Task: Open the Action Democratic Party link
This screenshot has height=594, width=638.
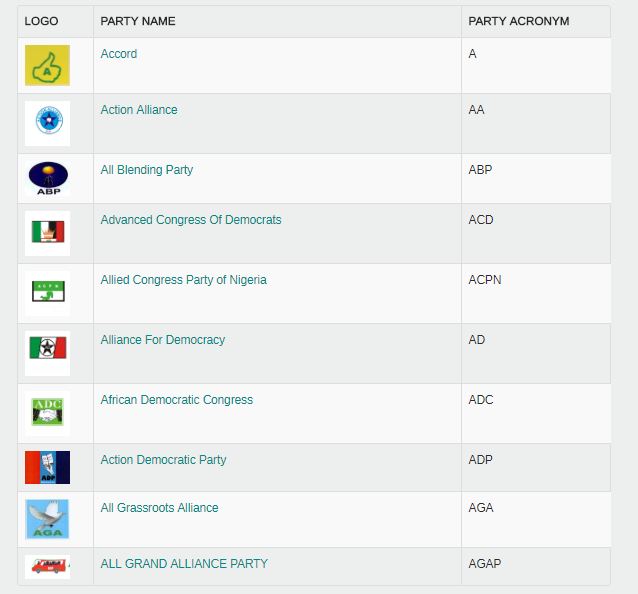Action: point(163,460)
